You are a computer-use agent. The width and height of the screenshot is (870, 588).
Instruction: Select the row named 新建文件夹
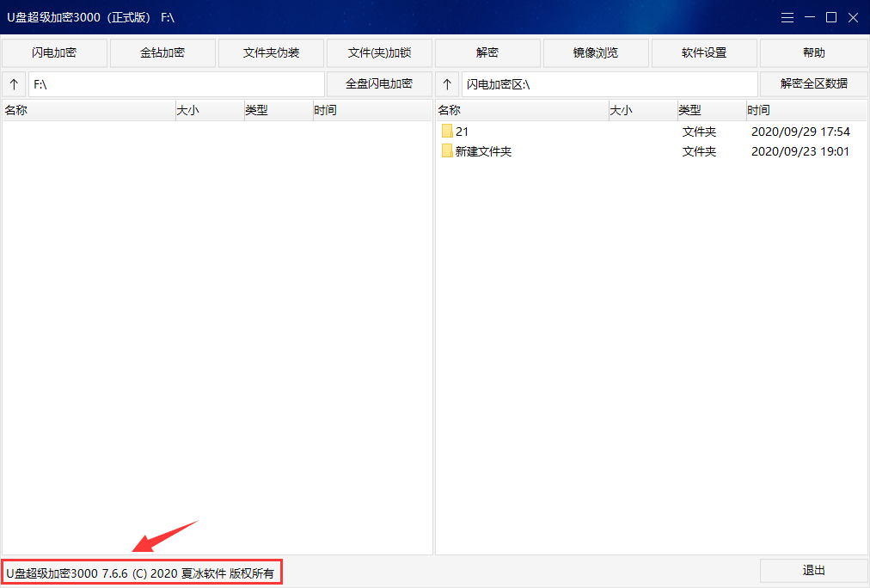pyautogui.click(x=651, y=151)
